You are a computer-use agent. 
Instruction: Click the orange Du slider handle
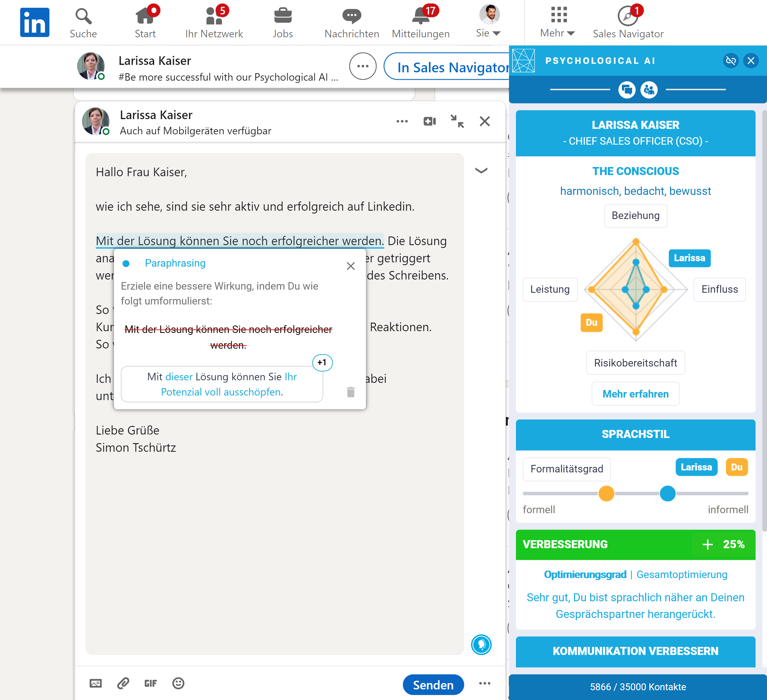pos(606,493)
